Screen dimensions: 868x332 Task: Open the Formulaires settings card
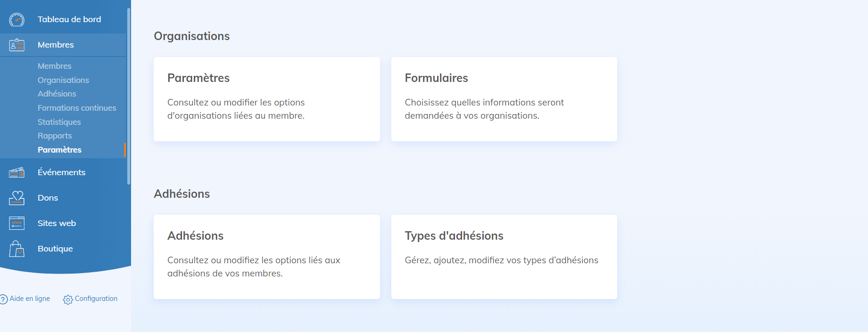point(504,99)
